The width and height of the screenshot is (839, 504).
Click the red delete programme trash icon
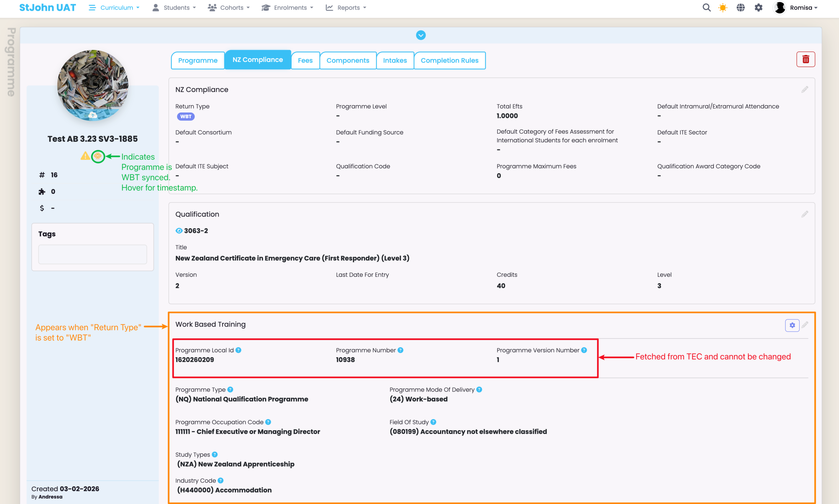[x=805, y=59]
